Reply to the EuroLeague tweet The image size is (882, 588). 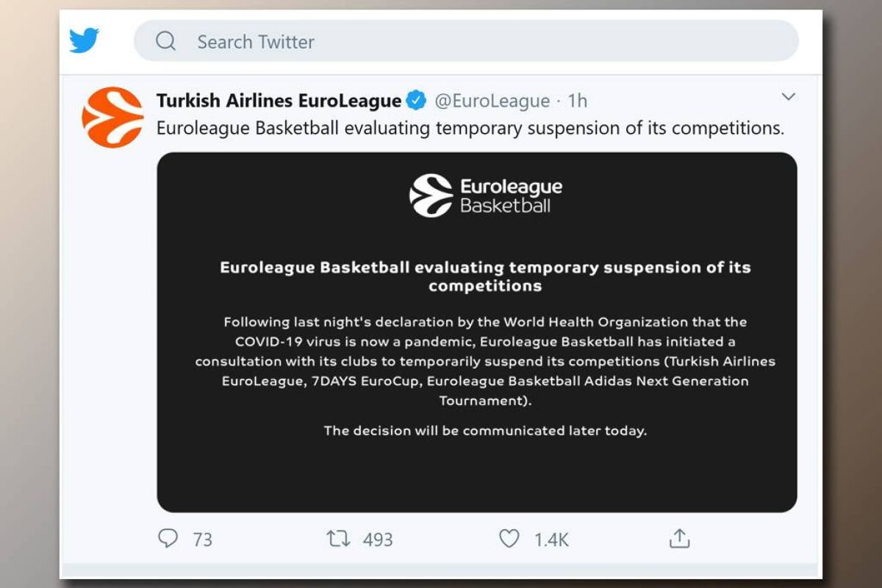(x=168, y=539)
